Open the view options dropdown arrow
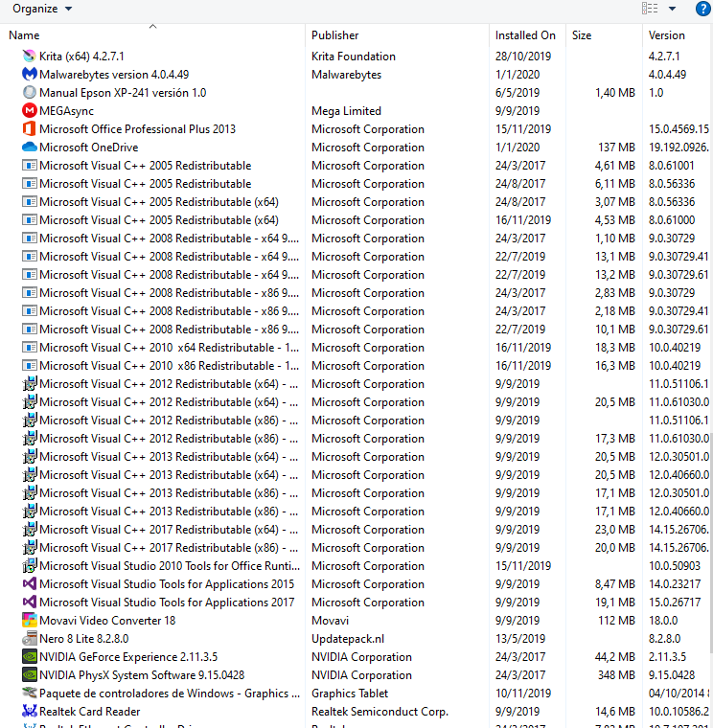The image size is (713, 728). point(672,9)
